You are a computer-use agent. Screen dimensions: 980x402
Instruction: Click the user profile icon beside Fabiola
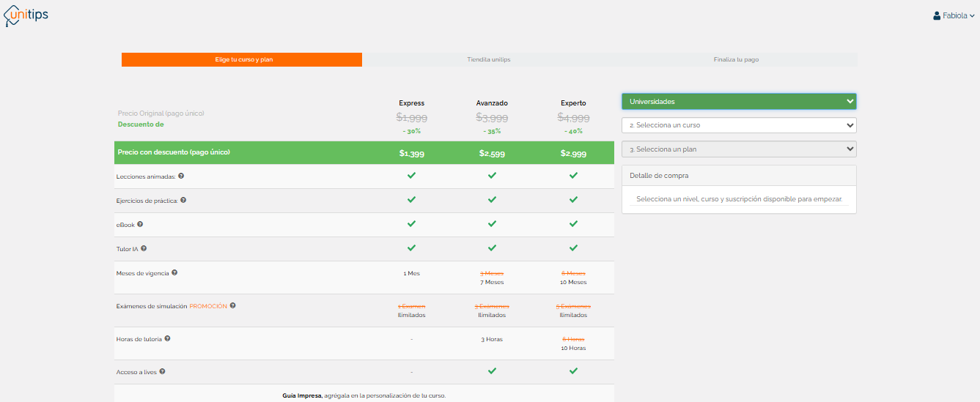(x=937, y=15)
